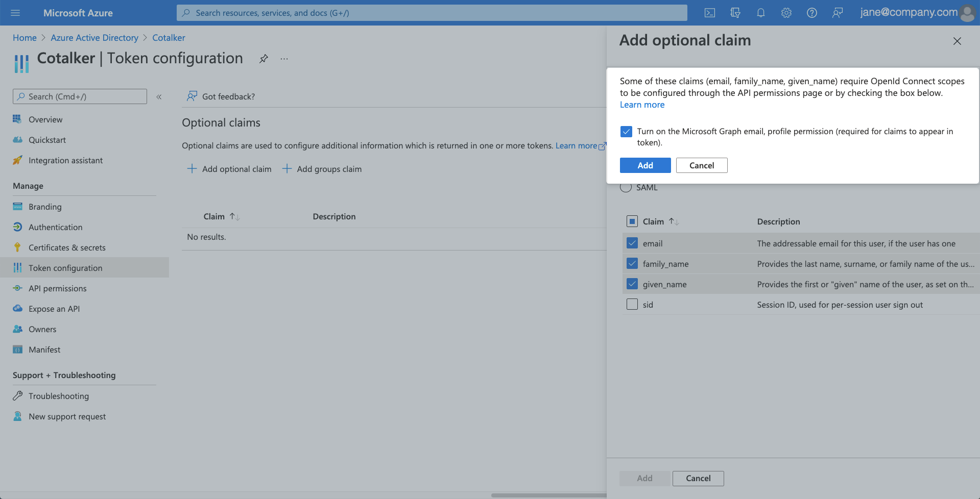Viewport: 980px width, 499px height.
Task: Open Learn more link under Optional claims
Action: (581, 145)
